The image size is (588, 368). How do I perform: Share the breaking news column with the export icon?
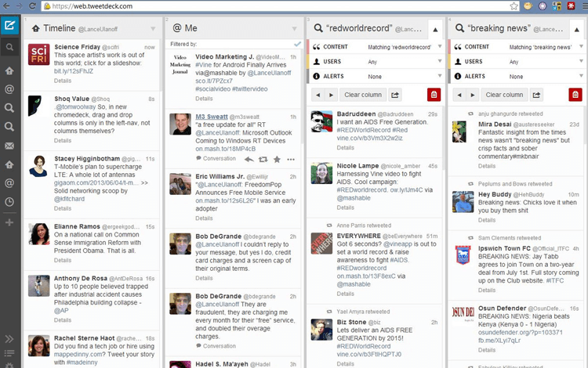pyautogui.click(x=536, y=95)
